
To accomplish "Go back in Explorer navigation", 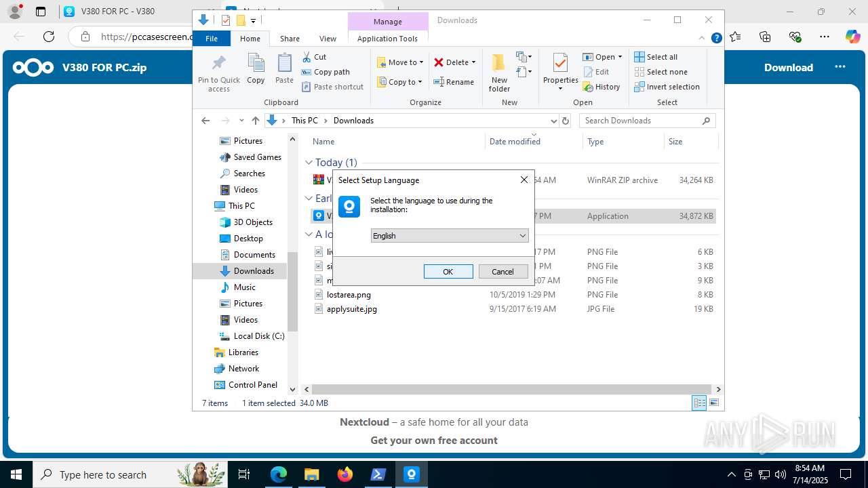I will [205, 121].
